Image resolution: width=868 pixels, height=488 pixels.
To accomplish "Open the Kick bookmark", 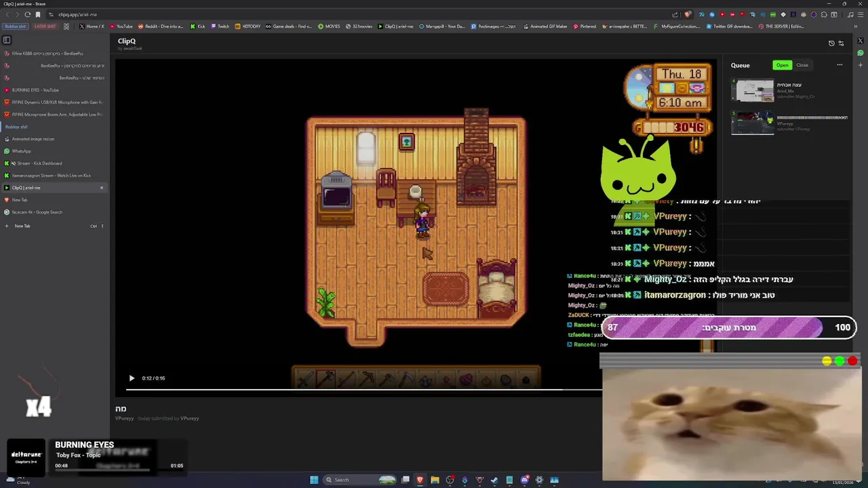I will 197,26.
